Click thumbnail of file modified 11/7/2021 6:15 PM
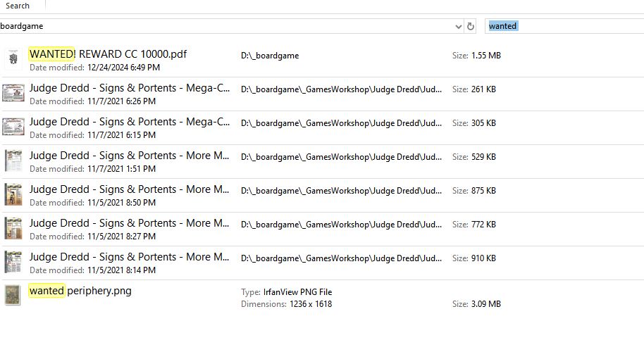The width and height of the screenshot is (644, 352). pyautogui.click(x=13, y=126)
